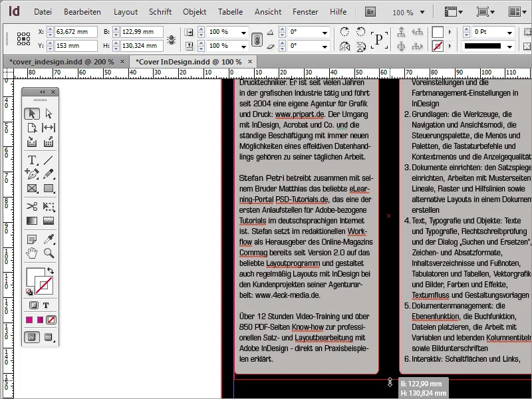532x399 pixels.
Task: Click the stroke swatch in control bar
Action: (x=438, y=46)
